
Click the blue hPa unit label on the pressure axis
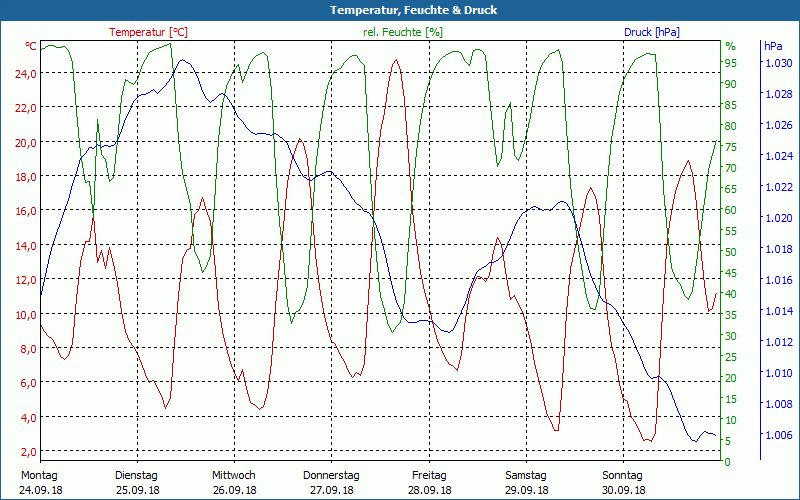(773, 46)
